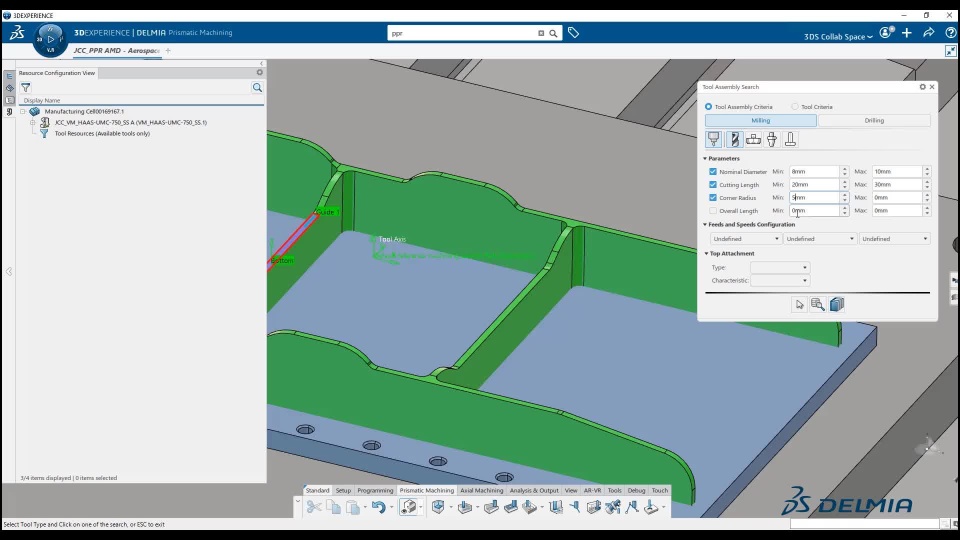960x540 pixels.
Task: Open 3DS Collab Space dropdown
Action: pos(838,37)
